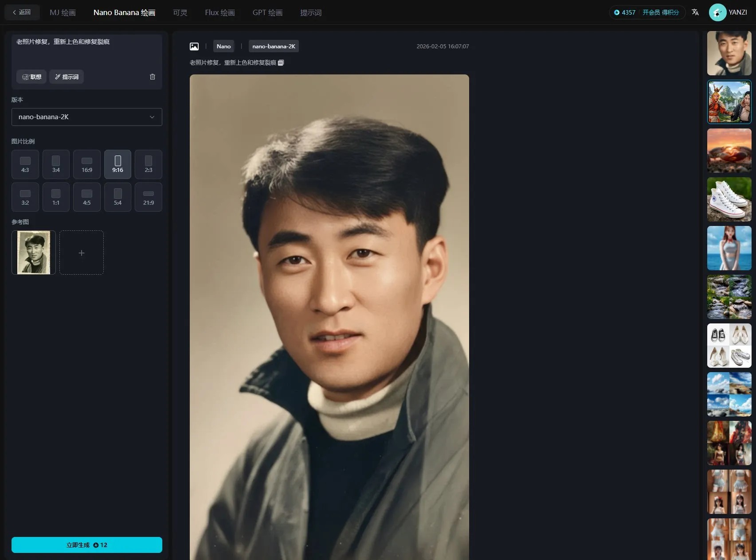Open the language switcher icon
Screen dimensions: 756x560
pos(695,12)
